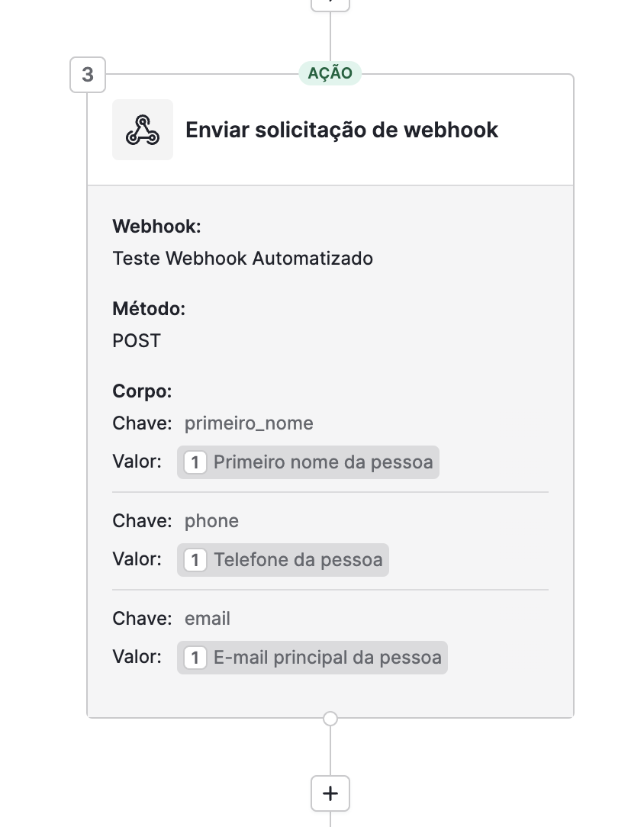Screen dimensions: 644x827
Task: Click the POST method value
Action: [137, 341]
